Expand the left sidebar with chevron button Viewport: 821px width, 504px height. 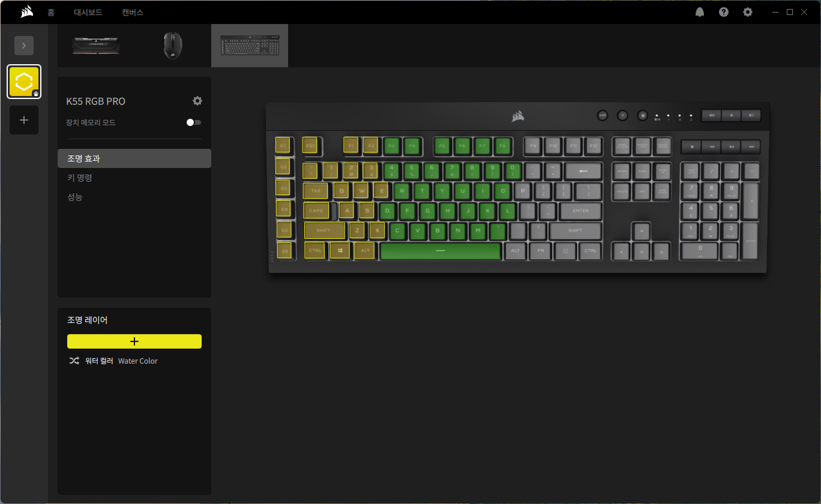pos(24,46)
